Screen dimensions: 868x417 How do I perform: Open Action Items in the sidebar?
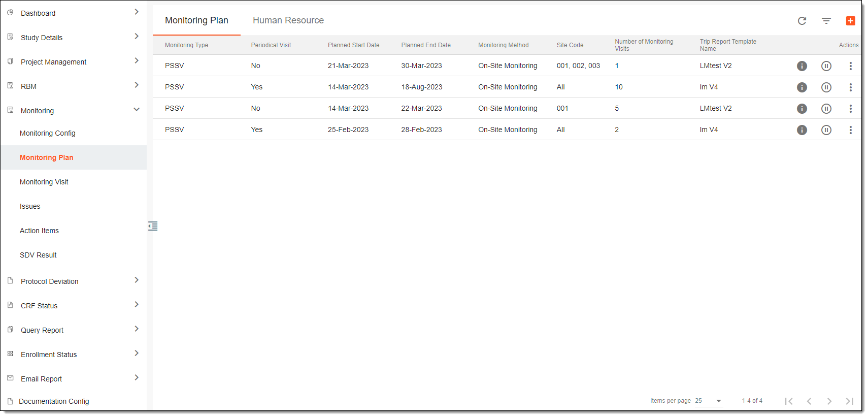(x=39, y=231)
